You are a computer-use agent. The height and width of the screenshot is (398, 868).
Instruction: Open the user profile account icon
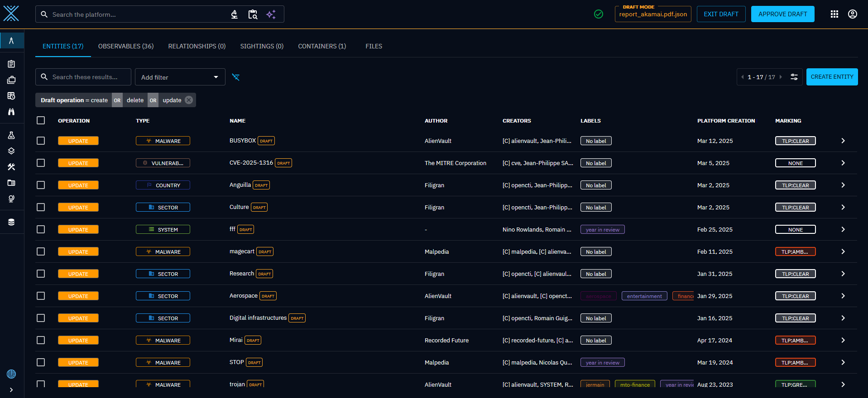point(853,14)
